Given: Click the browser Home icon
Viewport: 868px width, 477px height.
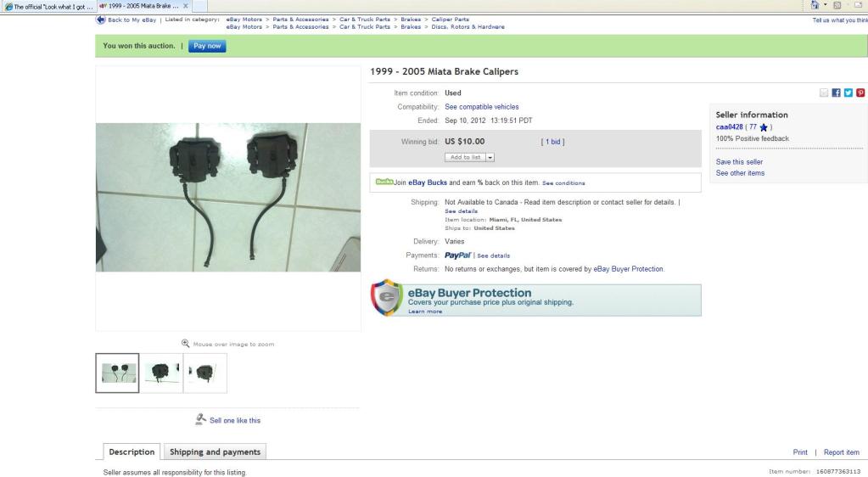Looking at the screenshot, I should 815,5.
